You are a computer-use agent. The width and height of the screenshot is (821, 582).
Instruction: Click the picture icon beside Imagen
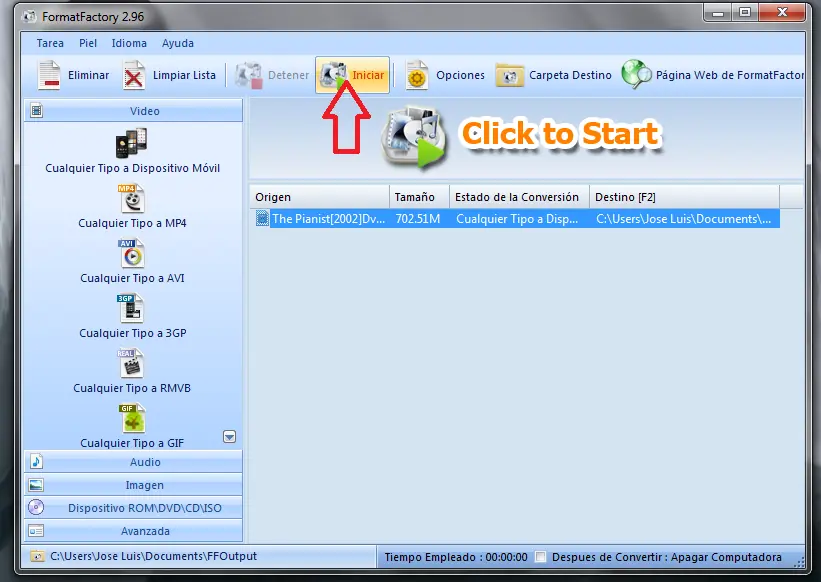coord(36,485)
